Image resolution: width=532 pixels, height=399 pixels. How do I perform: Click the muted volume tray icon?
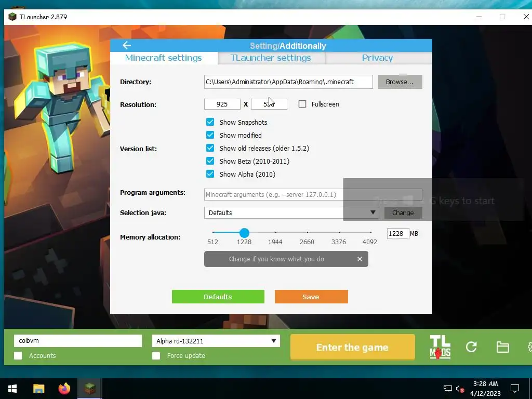point(460,389)
